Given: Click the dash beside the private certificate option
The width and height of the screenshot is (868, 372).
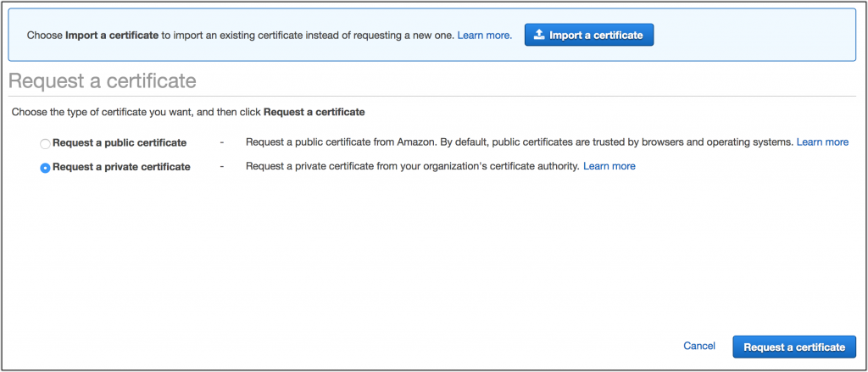Looking at the screenshot, I should click(221, 166).
